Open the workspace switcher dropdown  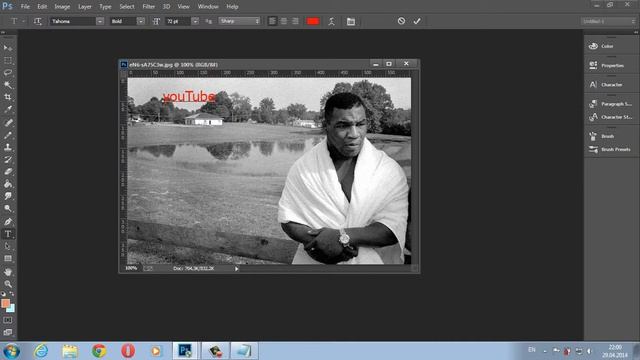tap(608, 21)
